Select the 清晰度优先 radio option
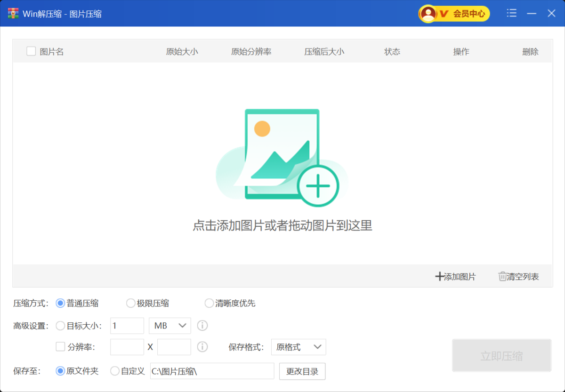Viewport: 565px width, 392px height. (209, 304)
